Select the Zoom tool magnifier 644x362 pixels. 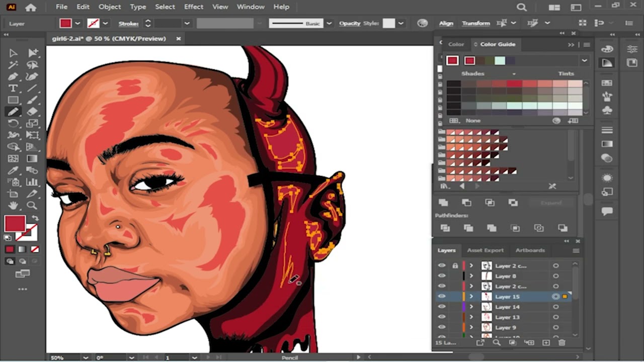tap(33, 205)
